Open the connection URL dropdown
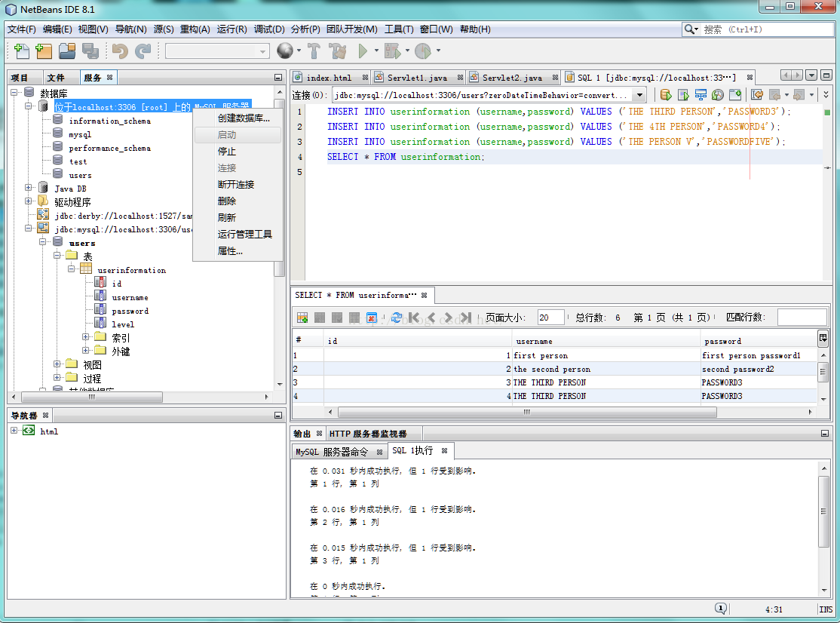This screenshot has height=623, width=840. pyautogui.click(x=639, y=95)
